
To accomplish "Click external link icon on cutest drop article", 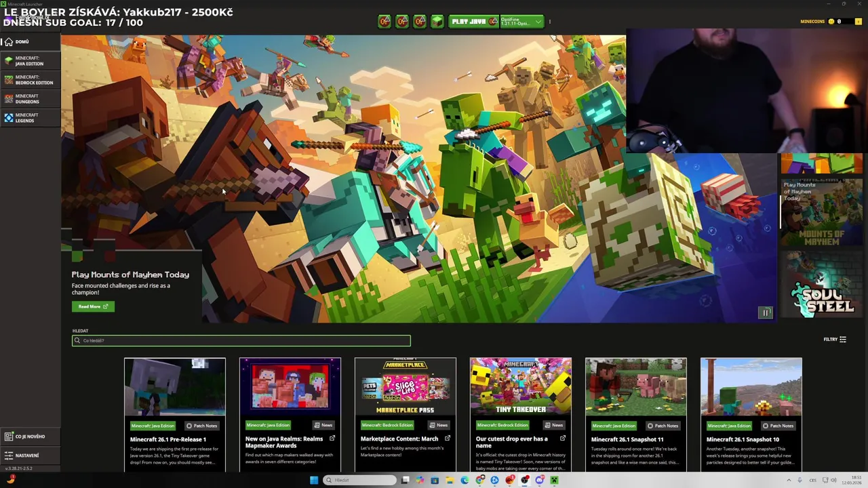I will (563, 439).
